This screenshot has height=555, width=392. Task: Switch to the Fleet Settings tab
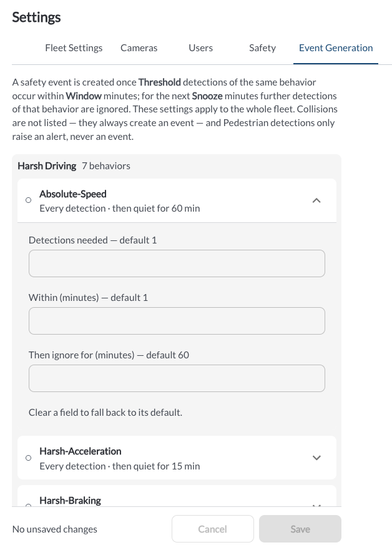point(74,48)
